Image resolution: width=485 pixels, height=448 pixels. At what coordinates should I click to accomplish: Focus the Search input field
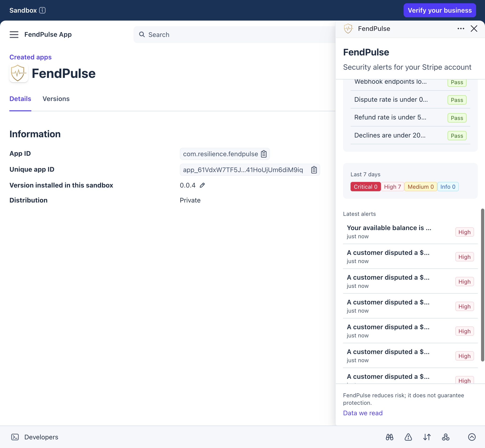[x=234, y=35]
